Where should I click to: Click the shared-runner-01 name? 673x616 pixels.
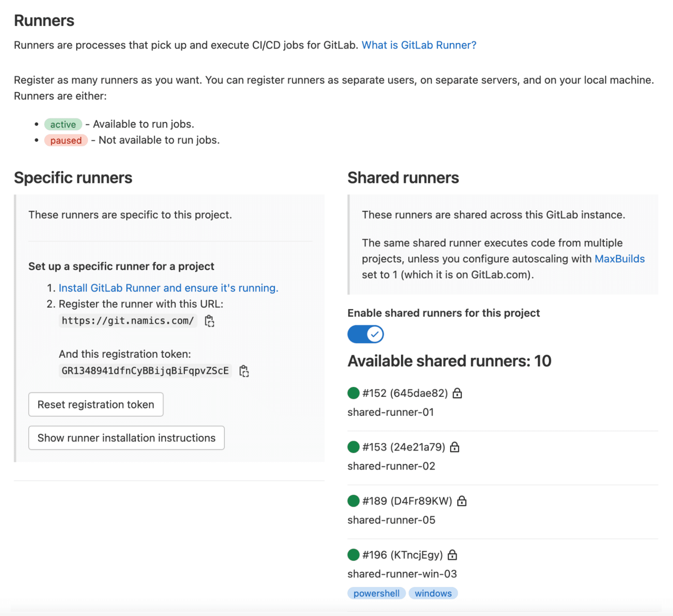[x=391, y=412]
